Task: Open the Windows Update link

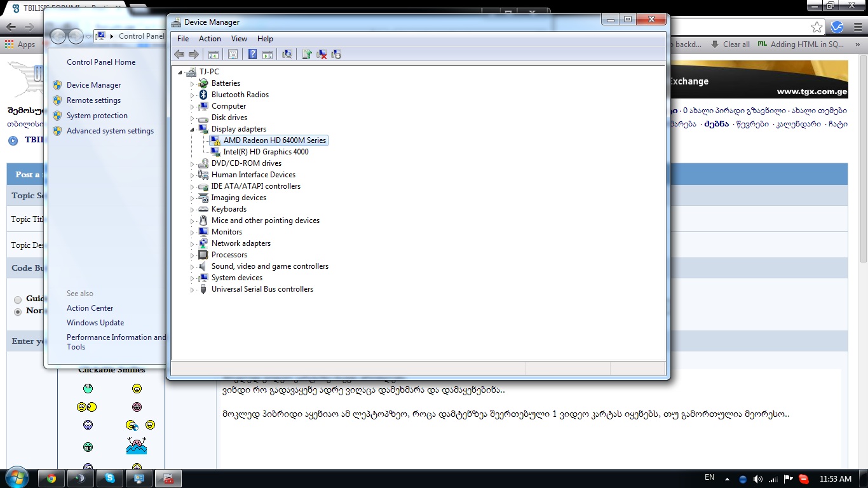Action: tap(95, 323)
